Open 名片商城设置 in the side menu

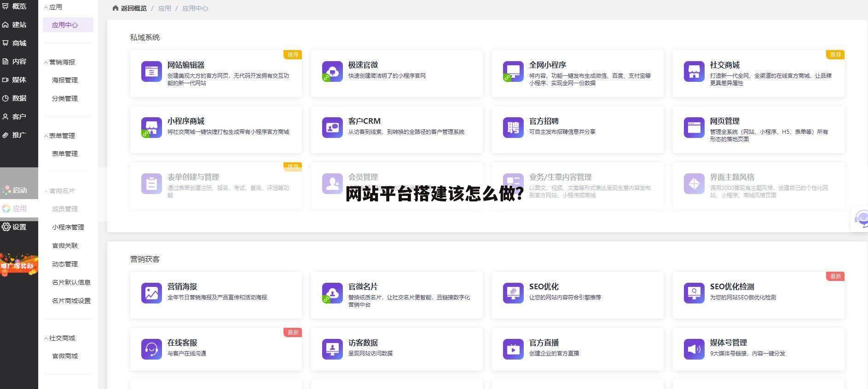(x=71, y=301)
